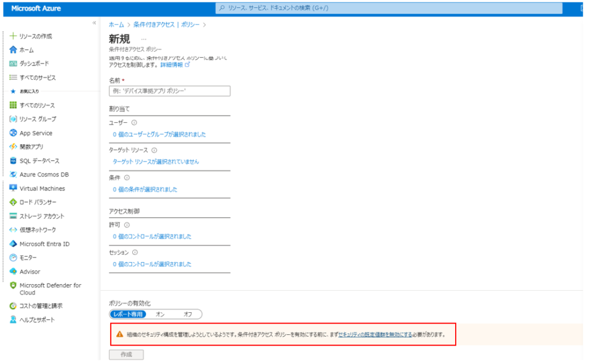This screenshot has height=364, width=610.
Task: Click the ポリシーの有効化 label
Action: click(x=129, y=303)
